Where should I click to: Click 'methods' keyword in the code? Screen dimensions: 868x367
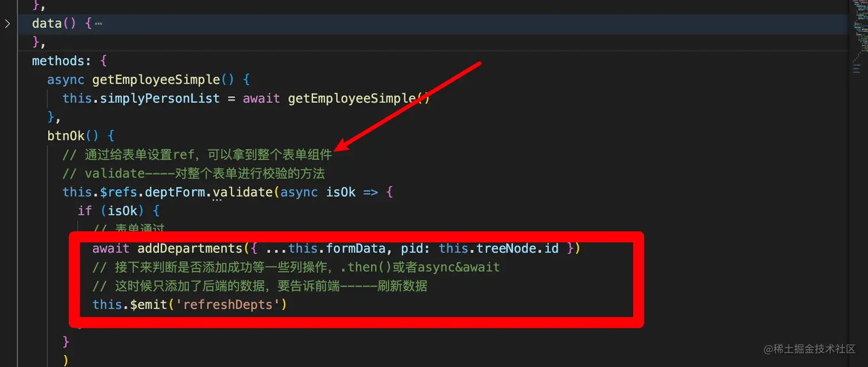[59, 60]
